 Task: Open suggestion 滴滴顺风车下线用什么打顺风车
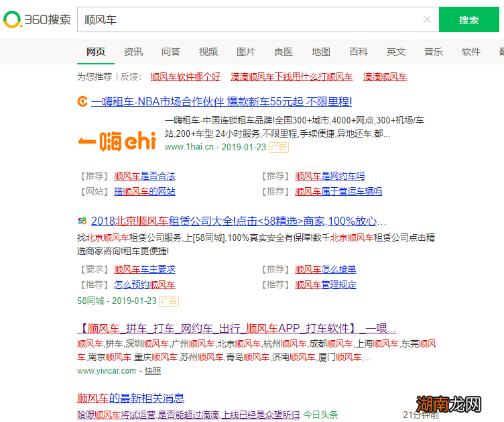tap(292, 77)
